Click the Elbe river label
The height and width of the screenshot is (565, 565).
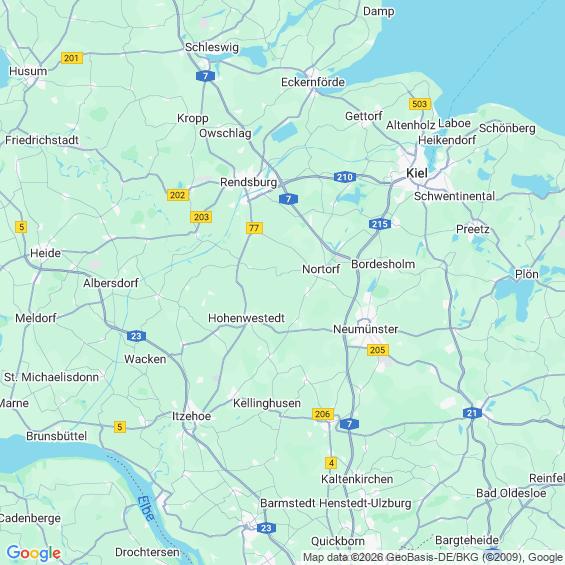pos(146,508)
